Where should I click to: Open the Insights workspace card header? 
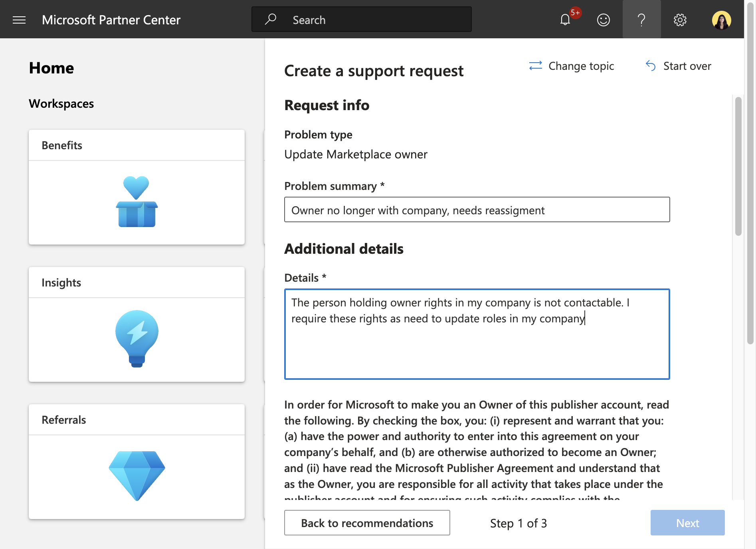click(137, 282)
